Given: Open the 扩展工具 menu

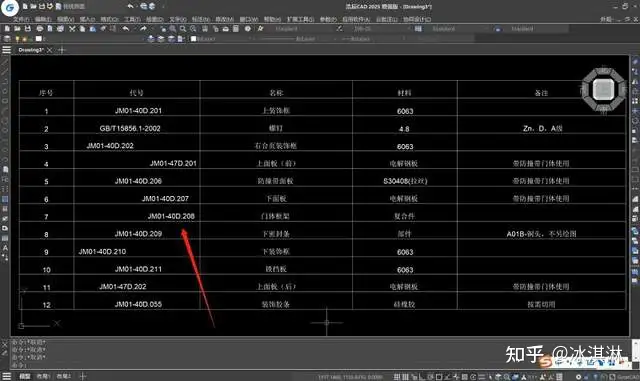Looking at the screenshot, I should (300, 19).
